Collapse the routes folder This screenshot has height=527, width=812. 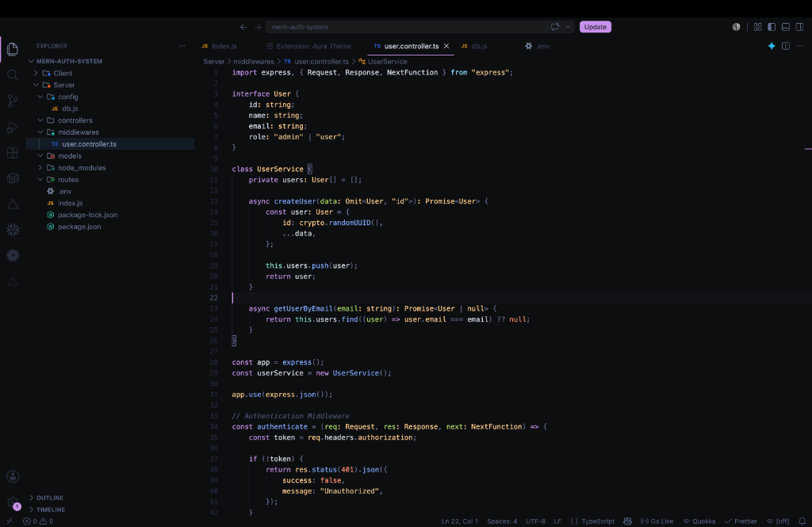[40, 180]
